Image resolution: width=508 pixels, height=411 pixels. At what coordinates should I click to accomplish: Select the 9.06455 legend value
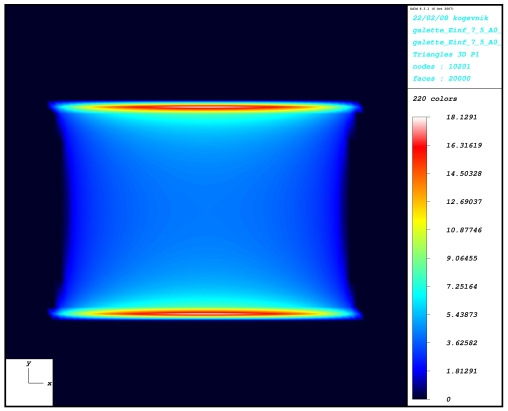point(462,258)
